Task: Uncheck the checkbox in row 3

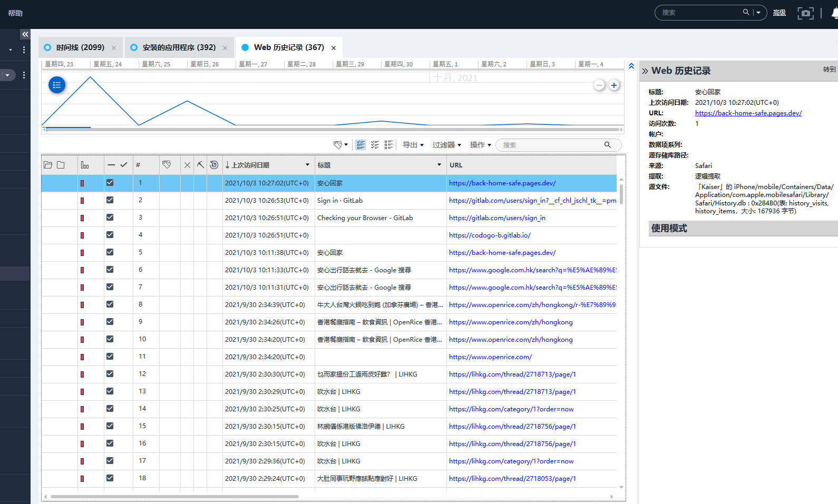Action: (x=110, y=218)
